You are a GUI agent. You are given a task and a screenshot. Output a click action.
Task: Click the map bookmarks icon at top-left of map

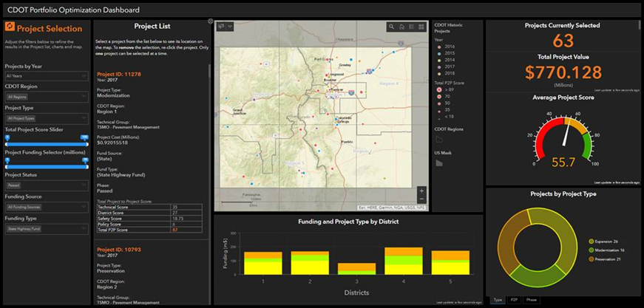pos(222,27)
